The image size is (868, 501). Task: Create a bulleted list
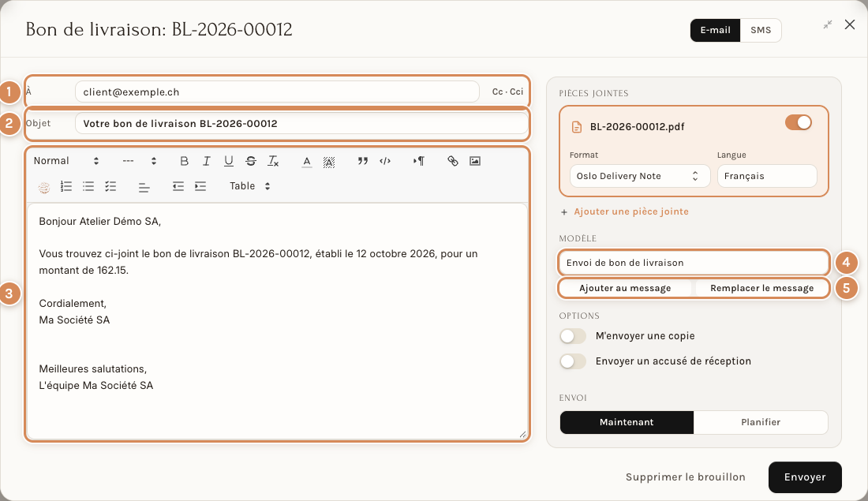(x=88, y=186)
